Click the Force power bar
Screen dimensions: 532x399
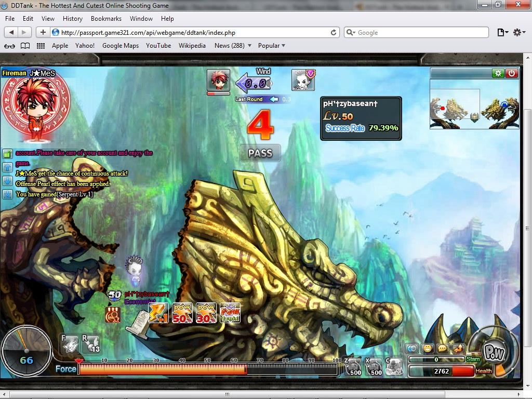(208, 369)
